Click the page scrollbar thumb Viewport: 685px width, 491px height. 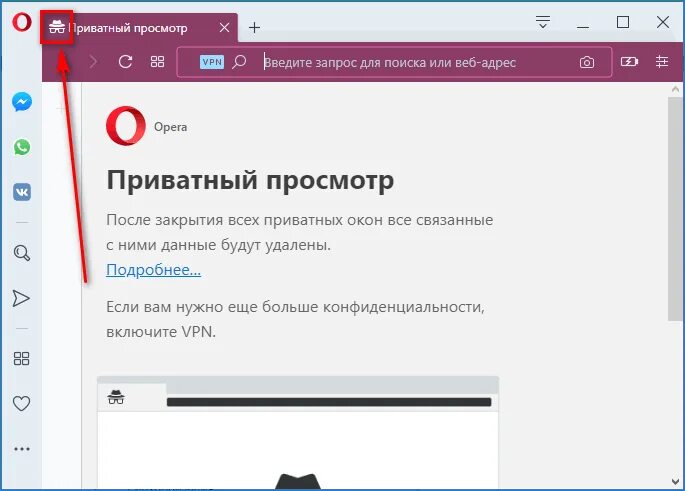pyautogui.click(x=675, y=209)
